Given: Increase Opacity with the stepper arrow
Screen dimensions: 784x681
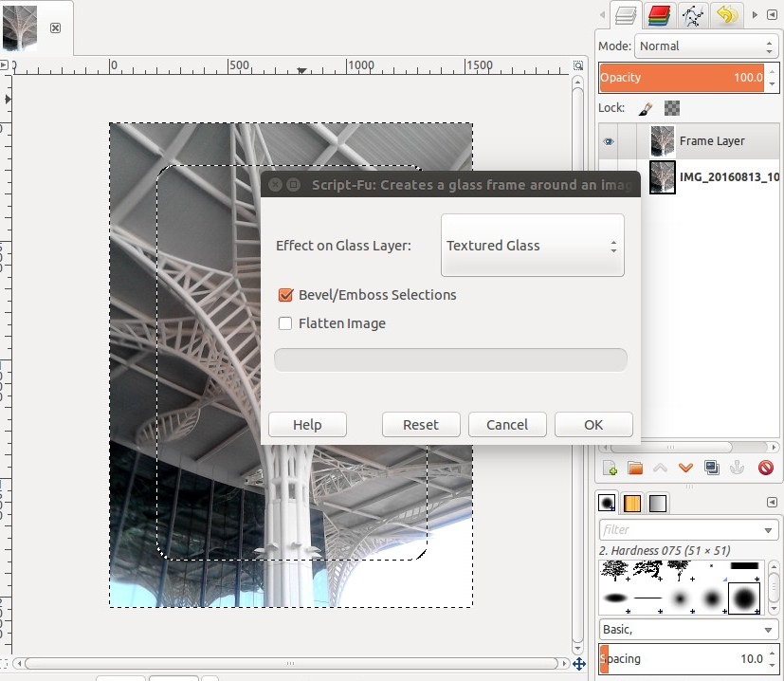Looking at the screenshot, I should pos(773,71).
